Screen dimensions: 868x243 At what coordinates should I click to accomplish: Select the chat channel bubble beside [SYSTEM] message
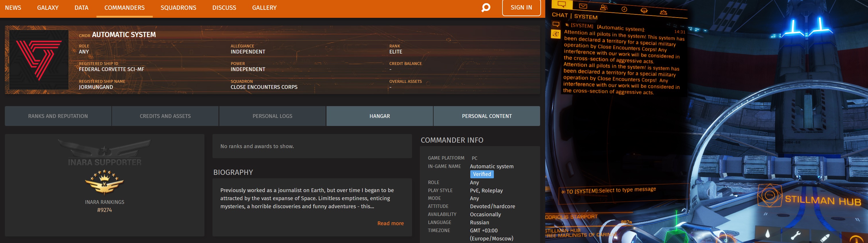point(556,24)
